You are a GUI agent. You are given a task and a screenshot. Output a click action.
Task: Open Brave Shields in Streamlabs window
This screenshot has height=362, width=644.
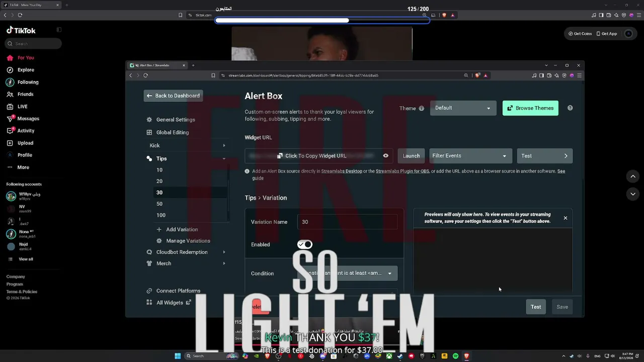pos(477,75)
